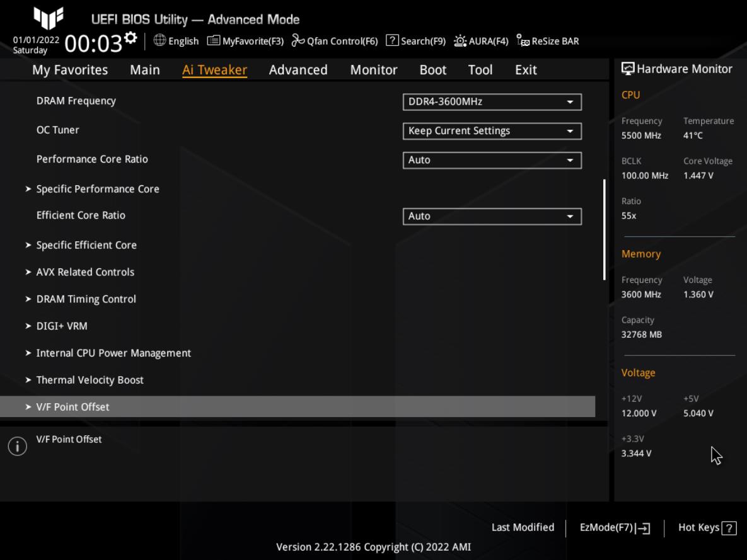Screen dimensions: 747x560
Task: Open the DRAM Frequency dropdown
Action: point(492,101)
